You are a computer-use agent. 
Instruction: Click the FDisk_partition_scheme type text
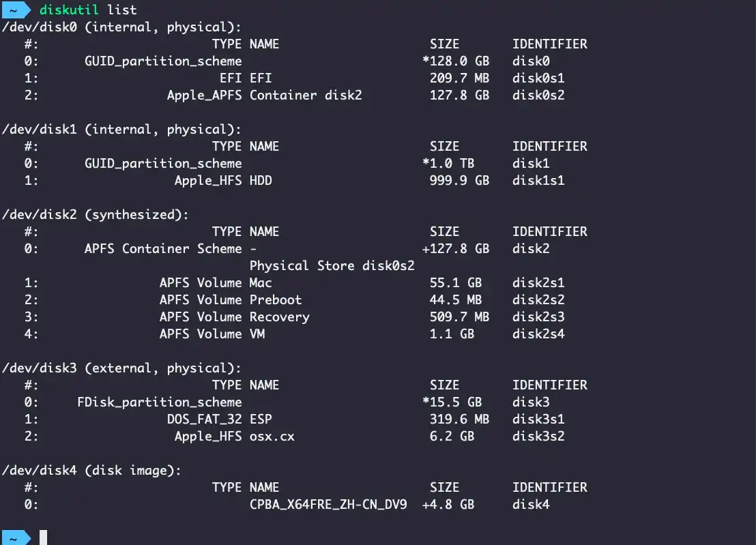[160, 402]
